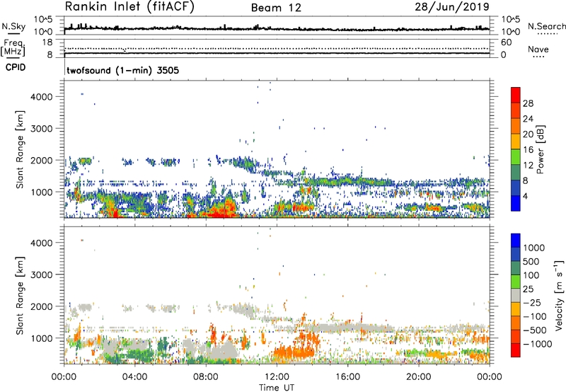
Task: Click the '4' power scale value
Action: pyautogui.click(x=525, y=196)
